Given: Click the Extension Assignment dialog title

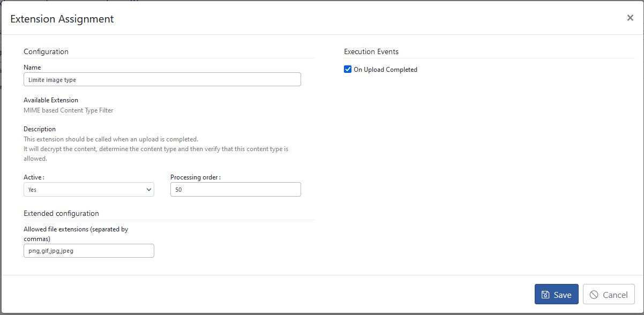Looking at the screenshot, I should pyautogui.click(x=62, y=19).
